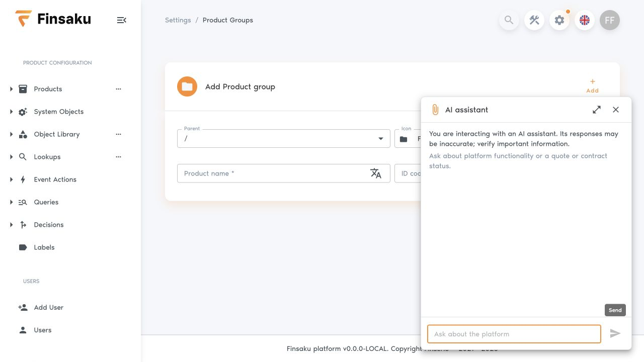644x362 pixels.
Task: Open the search icon in header
Action: point(509,20)
